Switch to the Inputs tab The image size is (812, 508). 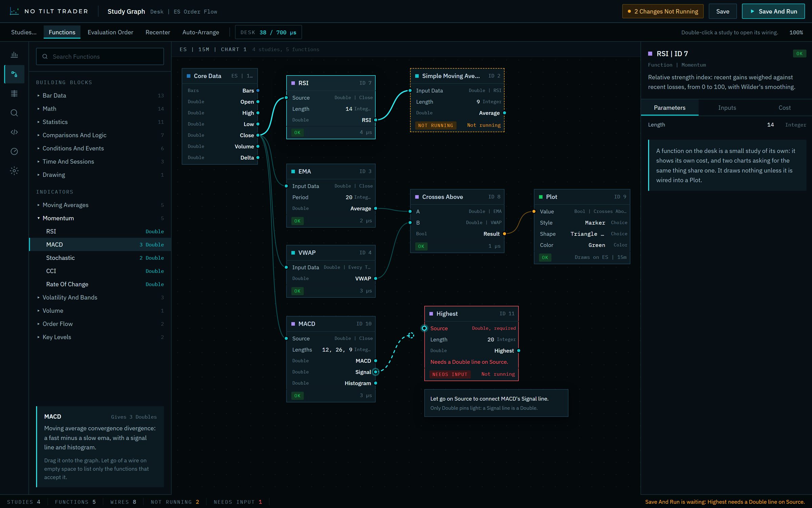click(x=727, y=108)
